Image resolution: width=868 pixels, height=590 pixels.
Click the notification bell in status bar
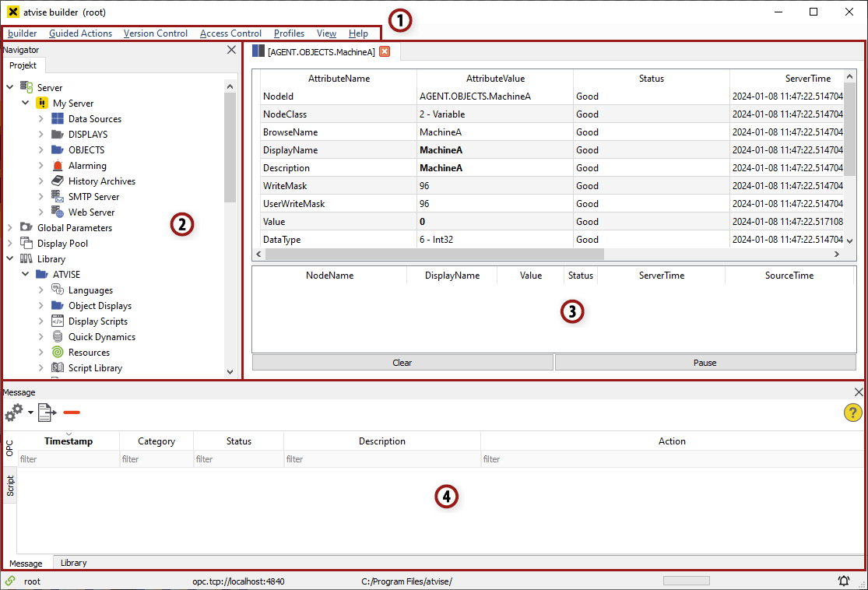pyautogui.click(x=844, y=581)
